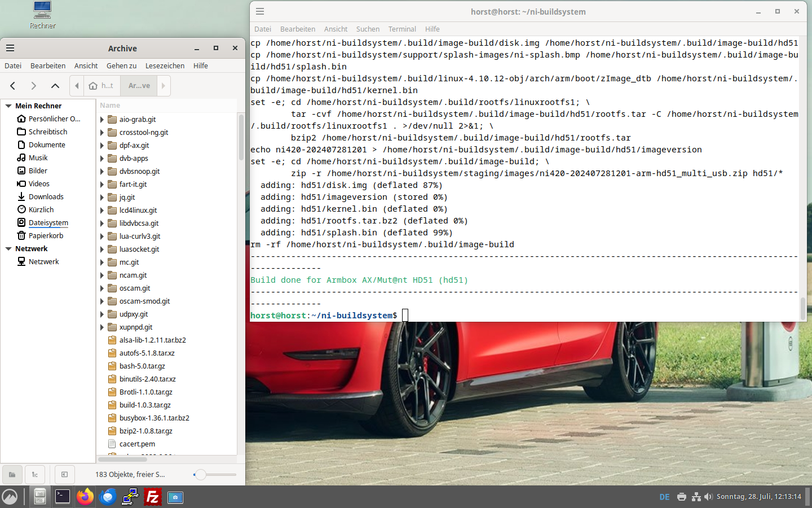Expand the aio-grab.git folder
The width and height of the screenshot is (812, 508).
point(102,120)
